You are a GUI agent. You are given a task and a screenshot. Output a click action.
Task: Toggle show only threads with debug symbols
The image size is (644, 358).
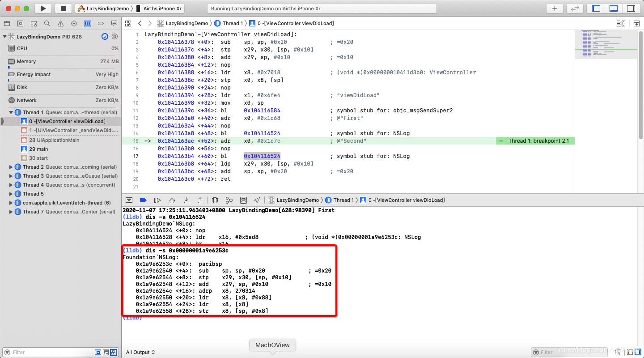click(106, 352)
